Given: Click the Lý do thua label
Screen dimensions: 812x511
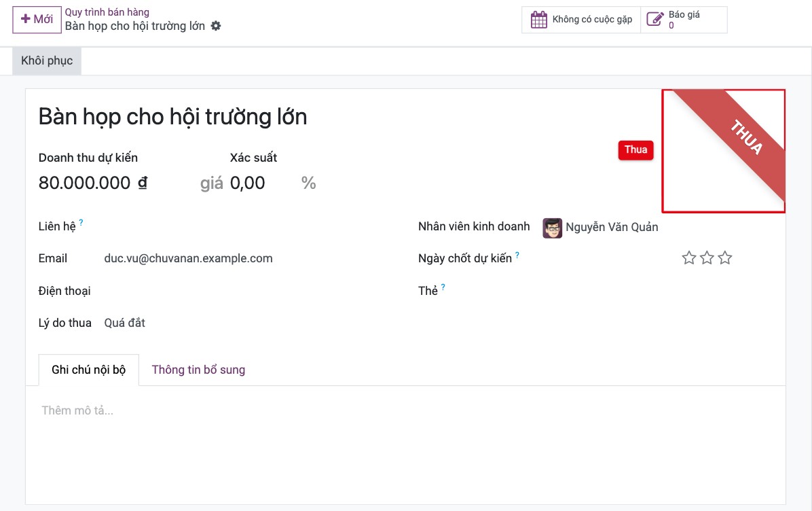Looking at the screenshot, I should coord(64,323).
